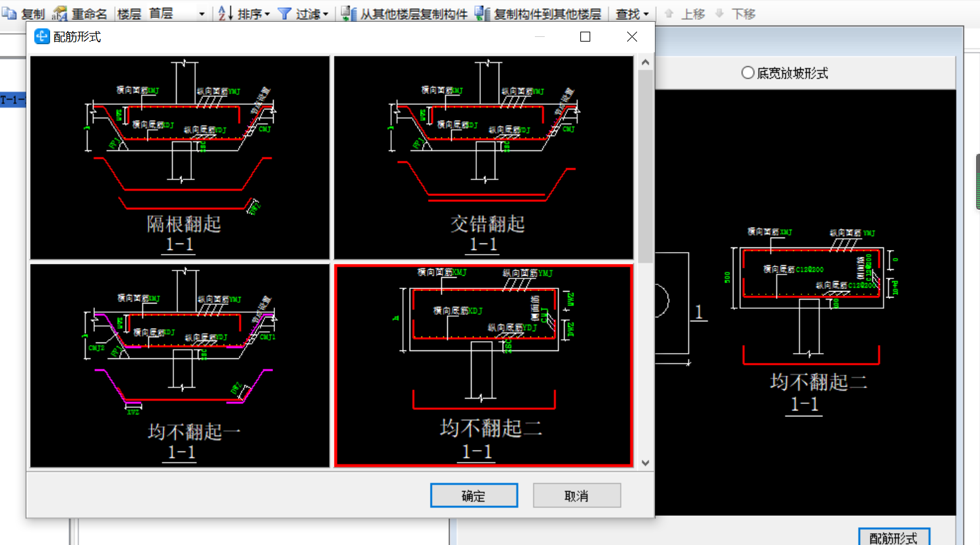Viewport: 980px width, 545px height.
Task: Select the T-1 item in left list
Action: click(x=13, y=100)
